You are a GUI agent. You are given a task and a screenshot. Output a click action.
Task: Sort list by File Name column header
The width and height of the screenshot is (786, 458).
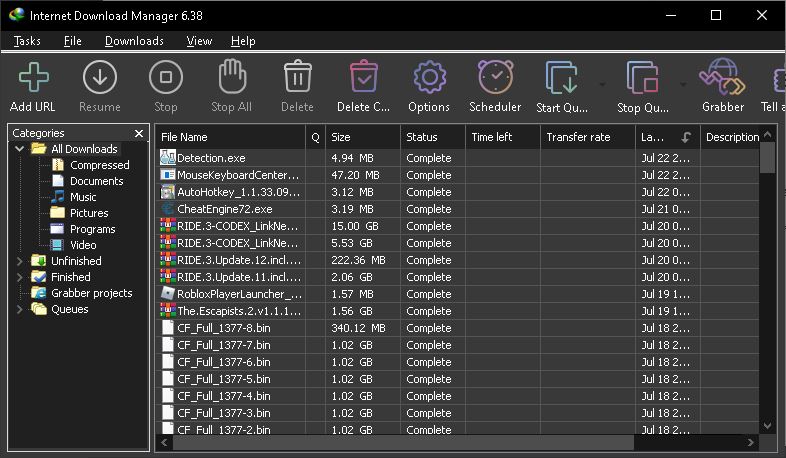(x=230, y=137)
